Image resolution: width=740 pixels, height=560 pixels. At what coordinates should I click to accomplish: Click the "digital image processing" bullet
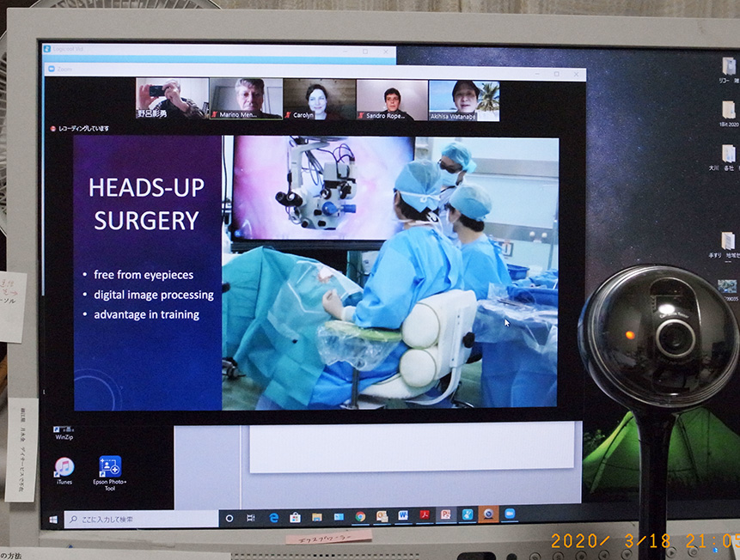153,295
